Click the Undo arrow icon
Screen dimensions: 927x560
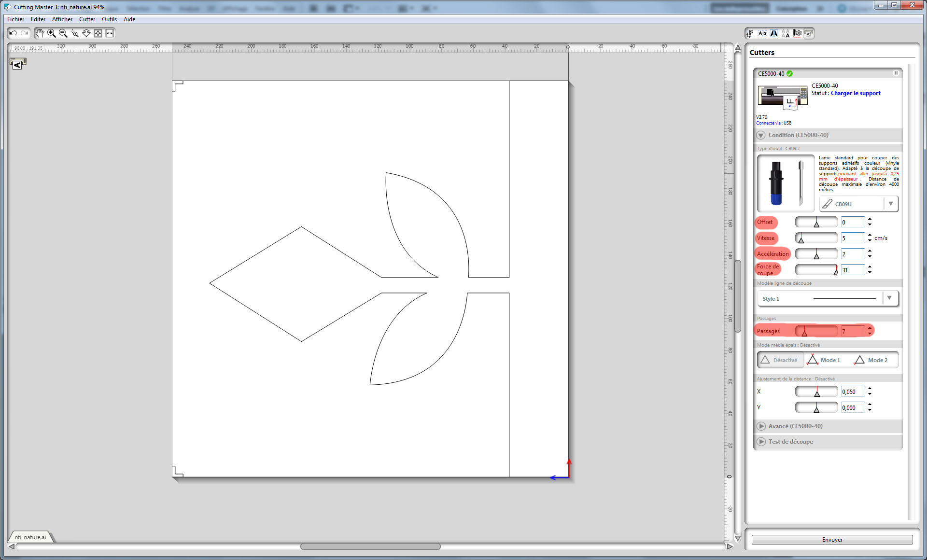coord(13,33)
